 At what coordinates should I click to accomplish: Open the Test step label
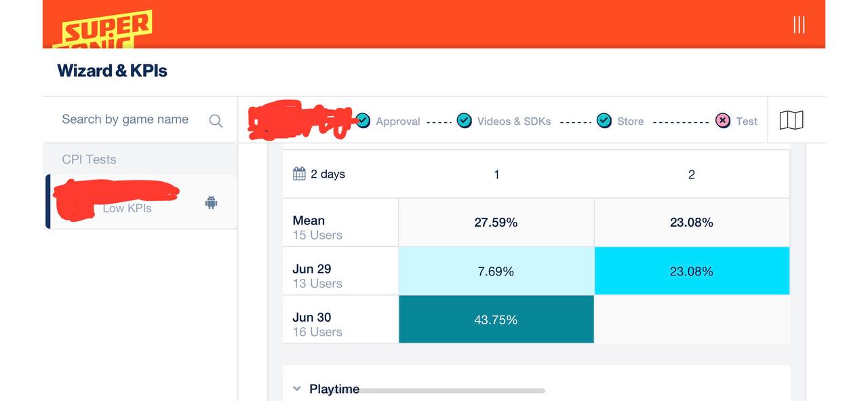pos(747,121)
